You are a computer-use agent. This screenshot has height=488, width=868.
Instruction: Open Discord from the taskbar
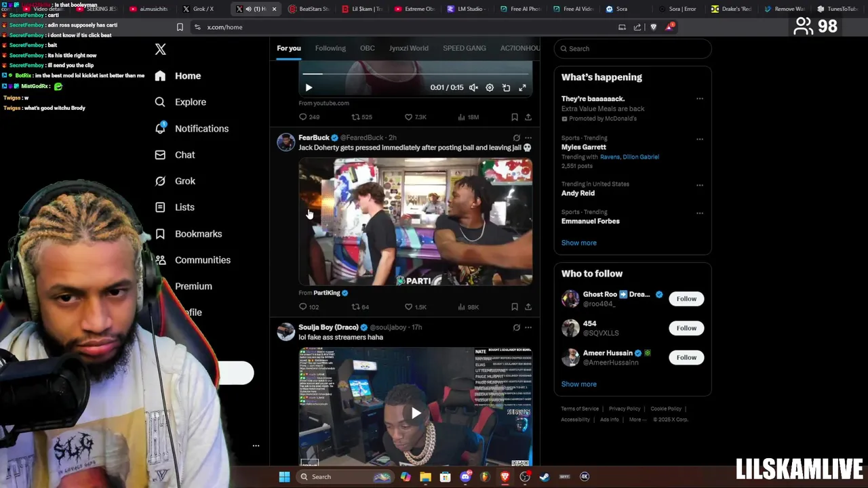[465, 476]
